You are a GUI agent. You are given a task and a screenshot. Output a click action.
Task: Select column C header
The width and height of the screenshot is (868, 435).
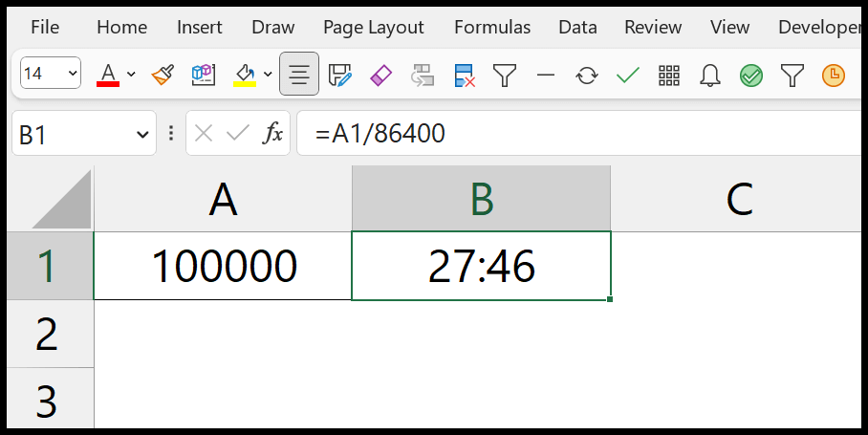[739, 199]
